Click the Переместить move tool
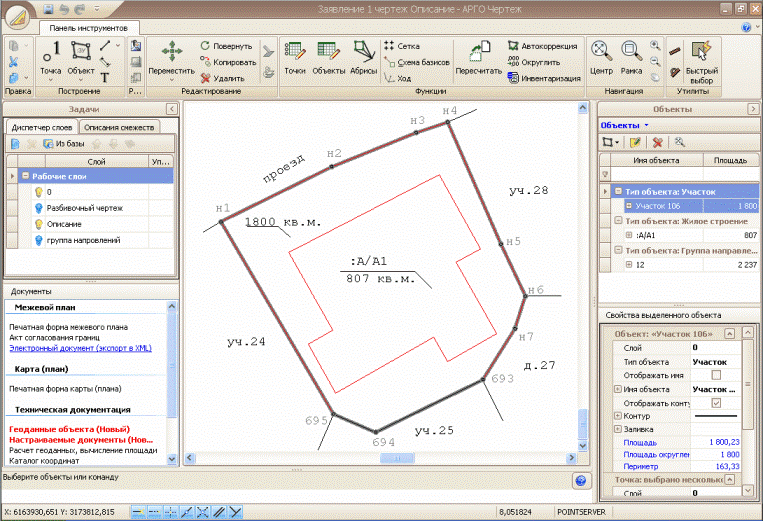The height and width of the screenshot is (521, 763). click(x=171, y=59)
